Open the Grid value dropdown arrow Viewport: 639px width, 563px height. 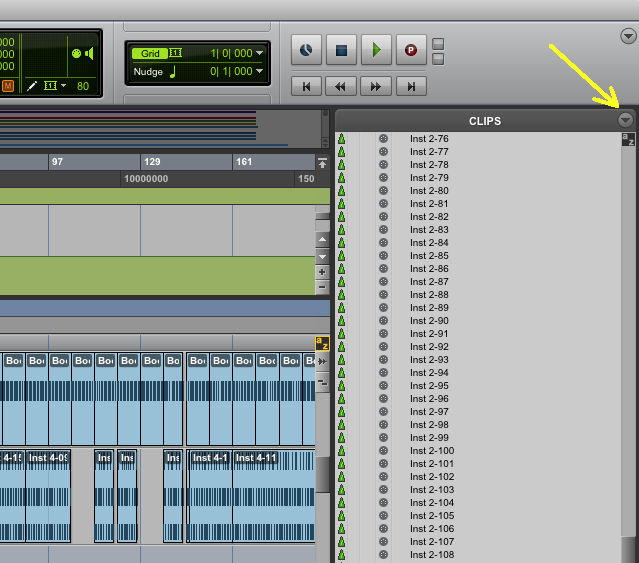pos(260,53)
